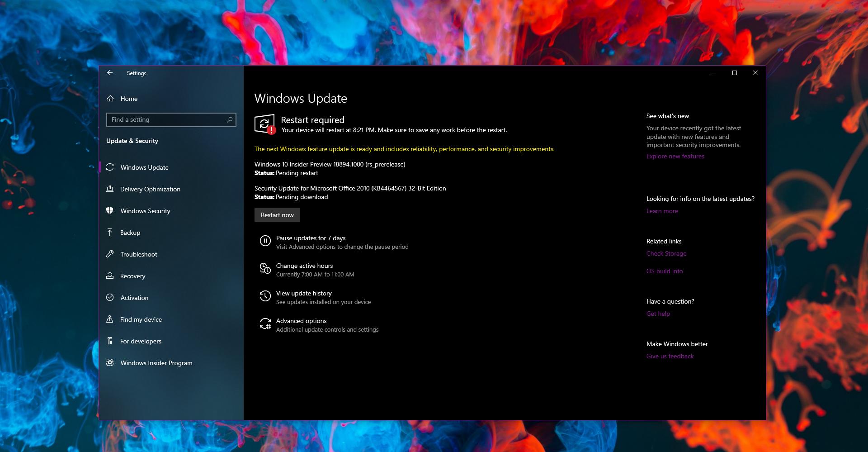The width and height of the screenshot is (868, 452).
Task: Click the Windows Security shield icon
Action: (x=110, y=211)
